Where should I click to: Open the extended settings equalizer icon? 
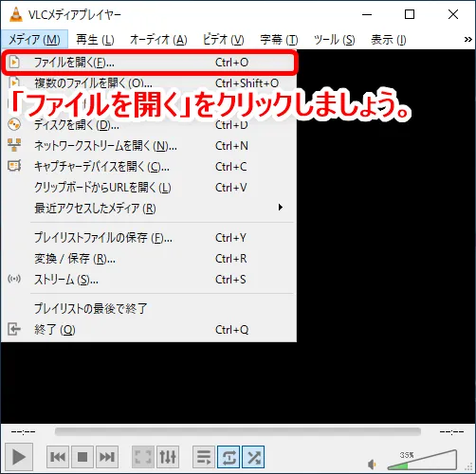pos(168,457)
